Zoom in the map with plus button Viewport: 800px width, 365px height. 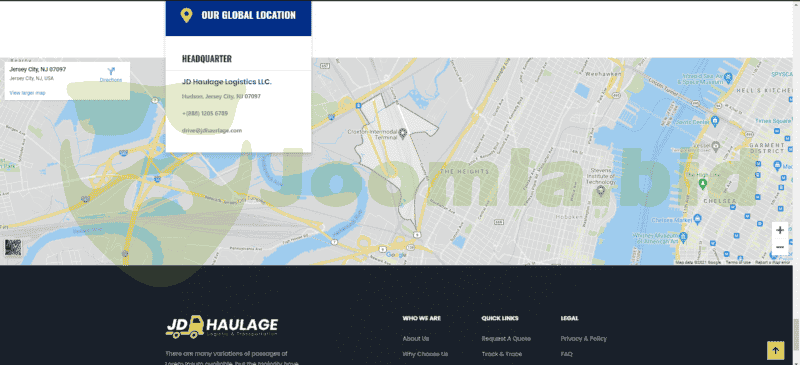(780, 230)
